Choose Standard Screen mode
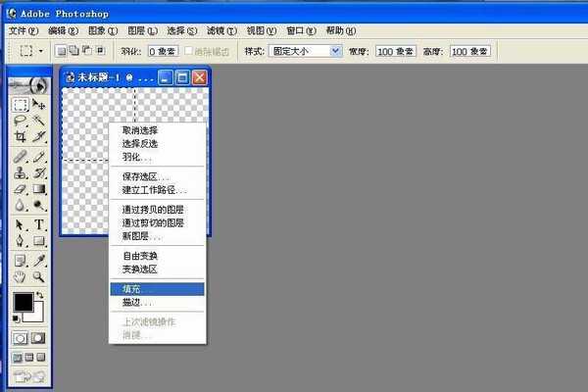588x392 pixels. click(18, 358)
